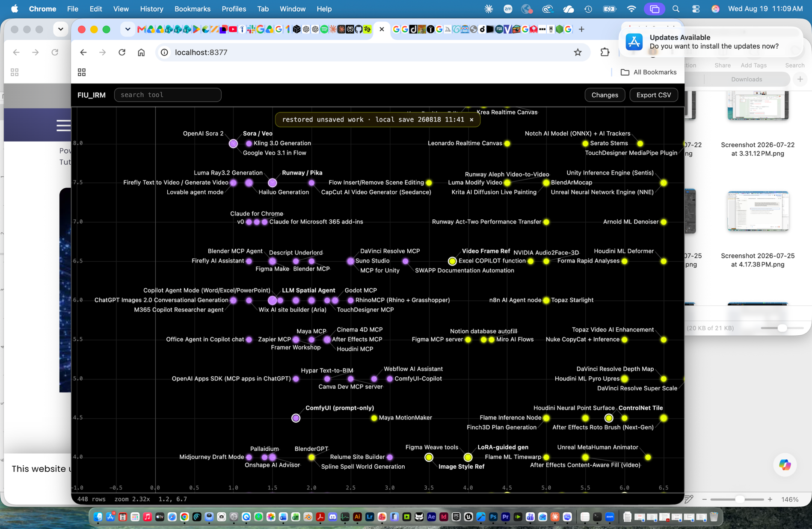
Task: Open Blender from the Dock
Action: (308, 517)
